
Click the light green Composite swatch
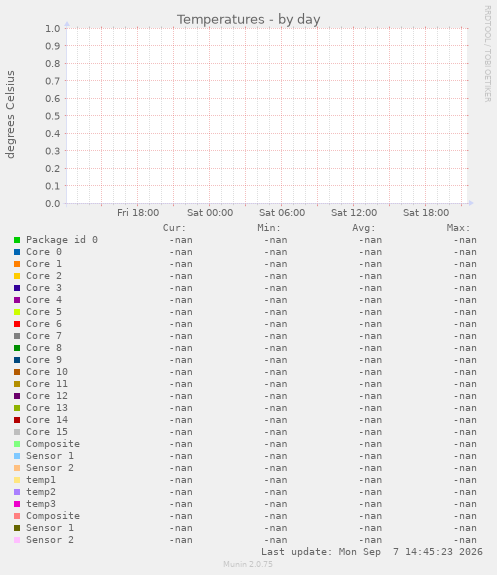pyautogui.click(x=17, y=444)
